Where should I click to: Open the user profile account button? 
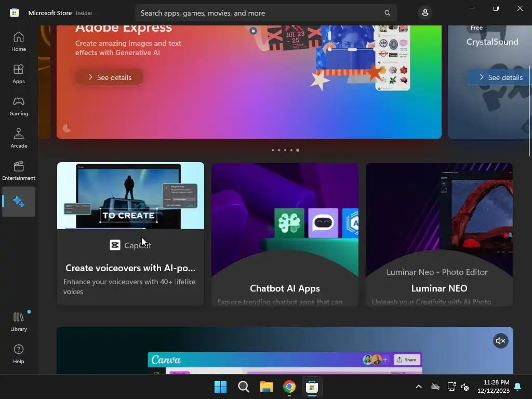[425, 13]
